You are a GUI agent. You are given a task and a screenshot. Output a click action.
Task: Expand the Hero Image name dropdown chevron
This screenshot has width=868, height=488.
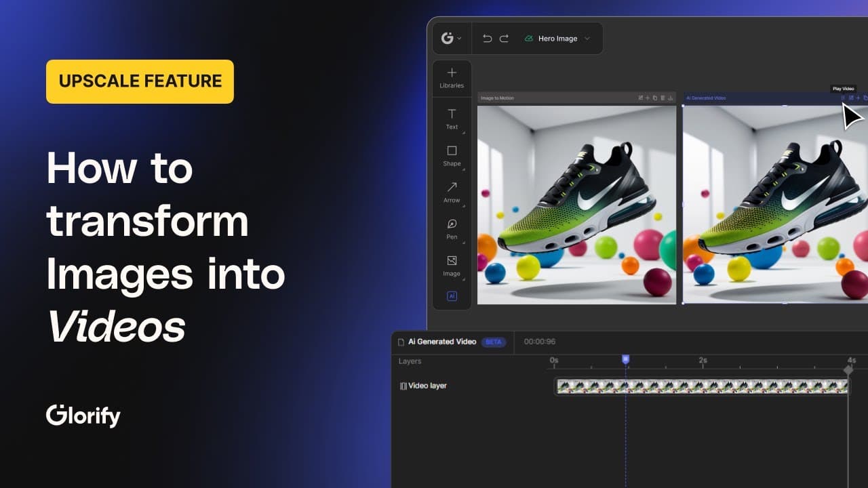(x=587, y=39)
